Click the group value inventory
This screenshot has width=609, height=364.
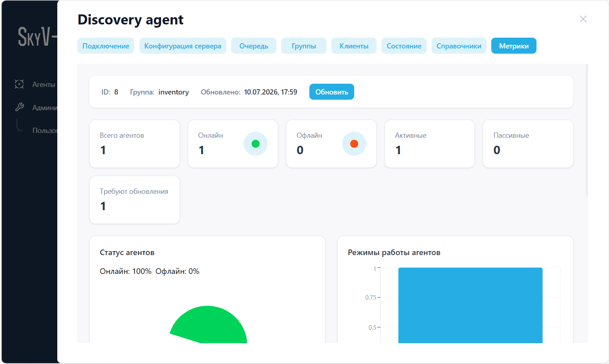[173, 92]
